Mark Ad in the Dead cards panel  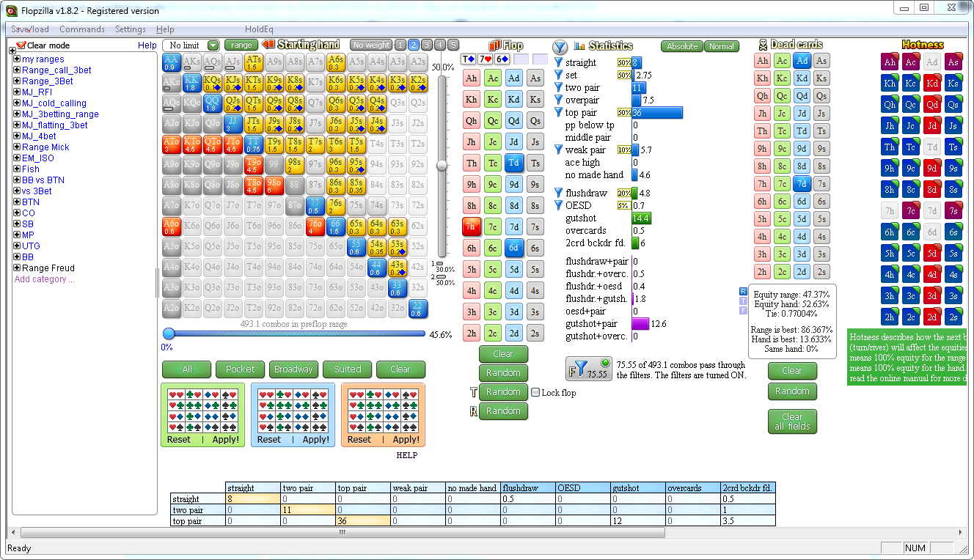coord(802,61)
